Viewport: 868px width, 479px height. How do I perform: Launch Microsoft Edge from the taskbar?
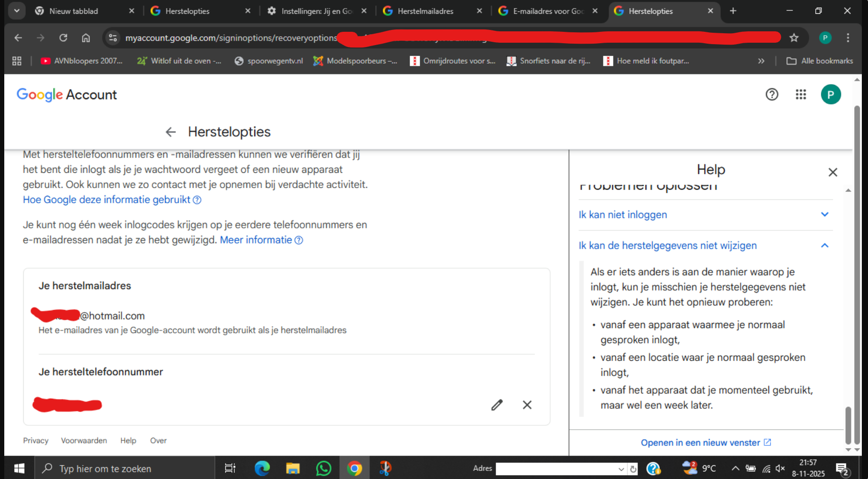pyautogui.click(x=262, y=469)
